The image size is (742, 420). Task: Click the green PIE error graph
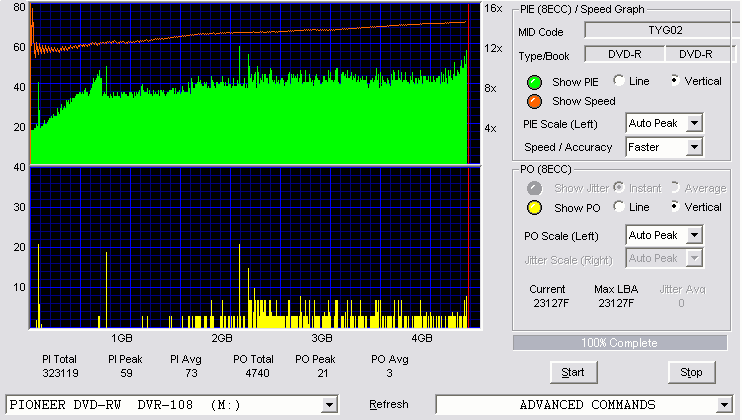click(x=255, y=84)
